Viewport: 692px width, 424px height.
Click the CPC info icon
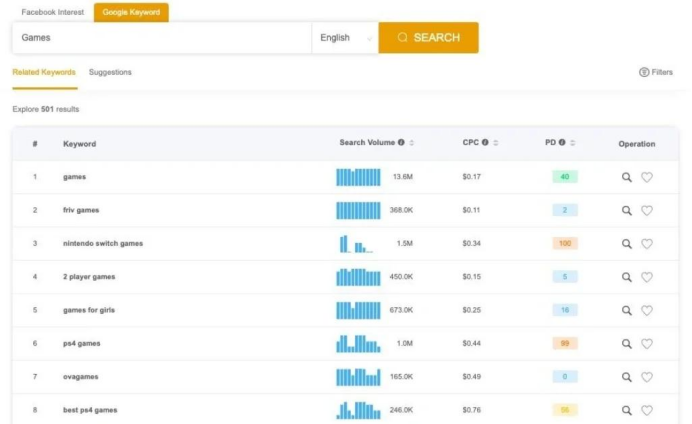[x=485, y=143]
